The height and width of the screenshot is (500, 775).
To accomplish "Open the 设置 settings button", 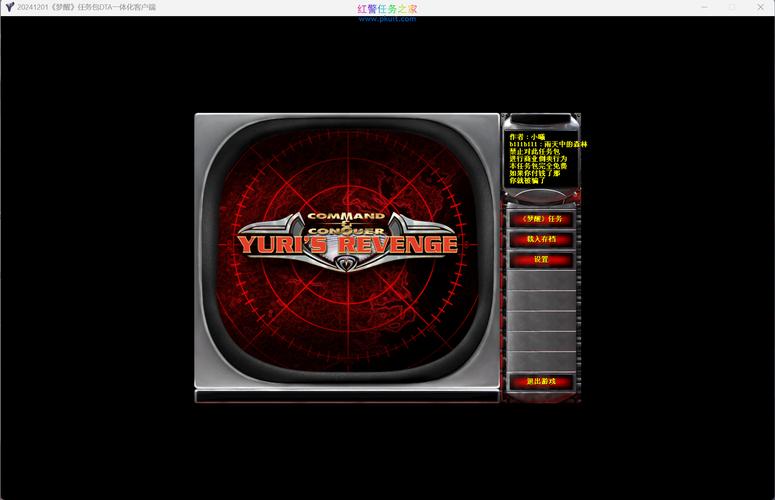I will coord(541,259).
